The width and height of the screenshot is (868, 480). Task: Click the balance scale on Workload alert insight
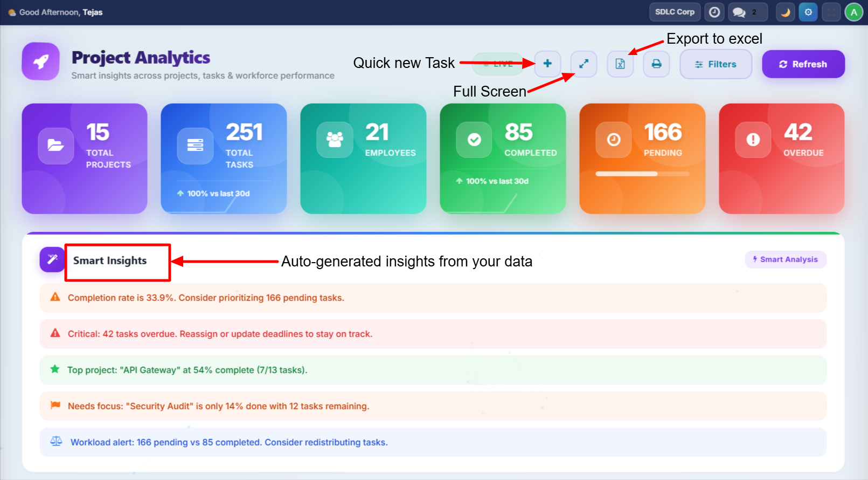(x=56, y=441)
